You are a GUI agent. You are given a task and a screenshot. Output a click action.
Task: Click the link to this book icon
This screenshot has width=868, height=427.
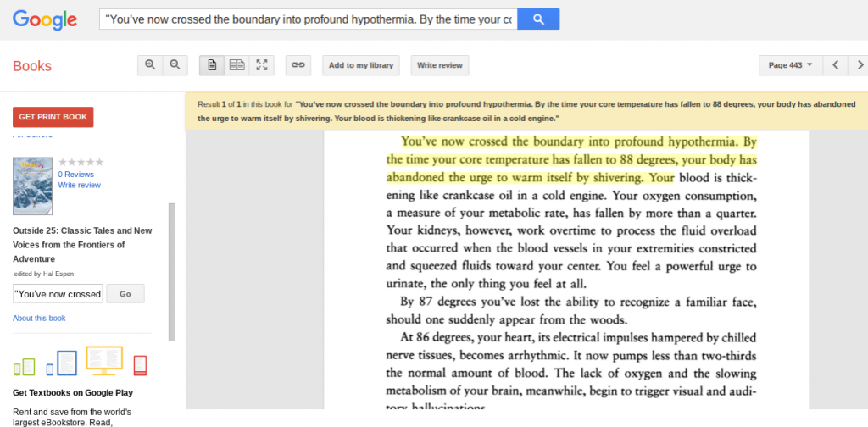point(298,65)
